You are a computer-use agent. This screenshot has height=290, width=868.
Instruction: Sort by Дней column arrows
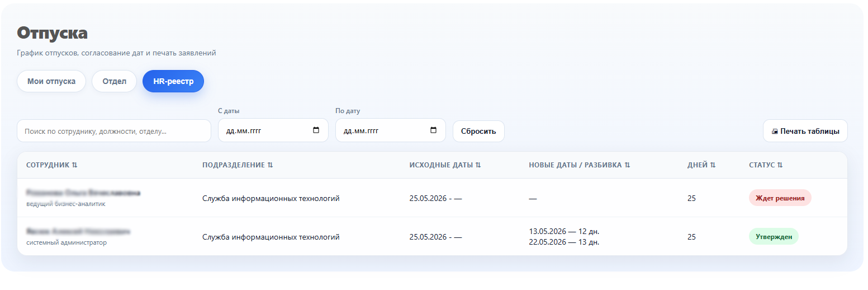(x=713, y=165)
